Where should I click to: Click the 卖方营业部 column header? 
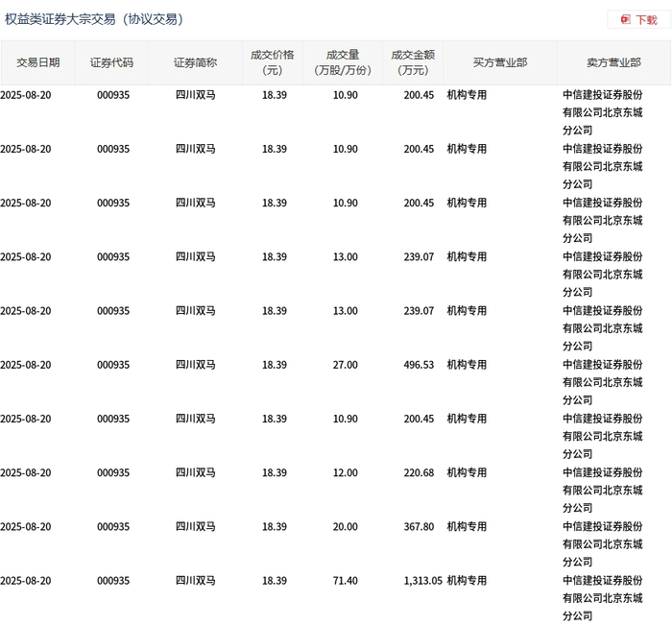(x=613, y=62)
